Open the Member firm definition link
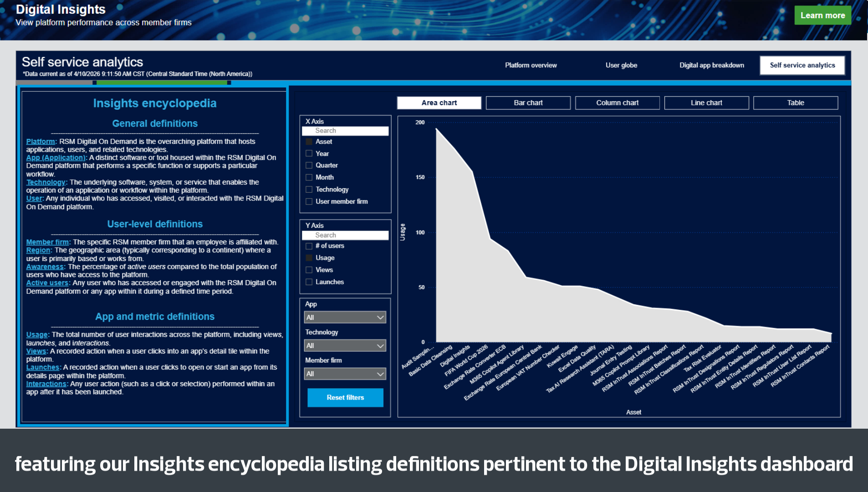 point(47,242)
